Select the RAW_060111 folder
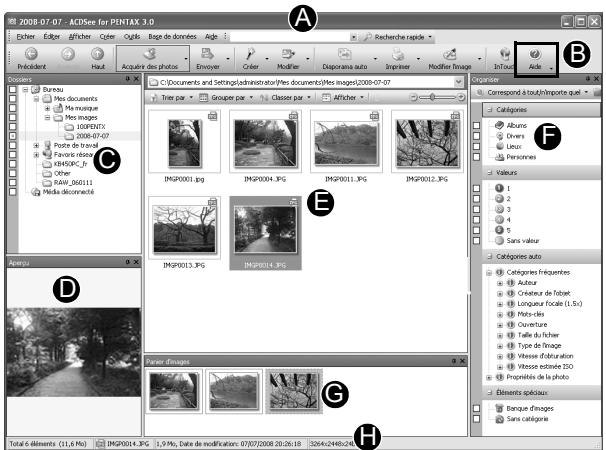This screenshot has width=606, height=450. [x=68, y=182]
